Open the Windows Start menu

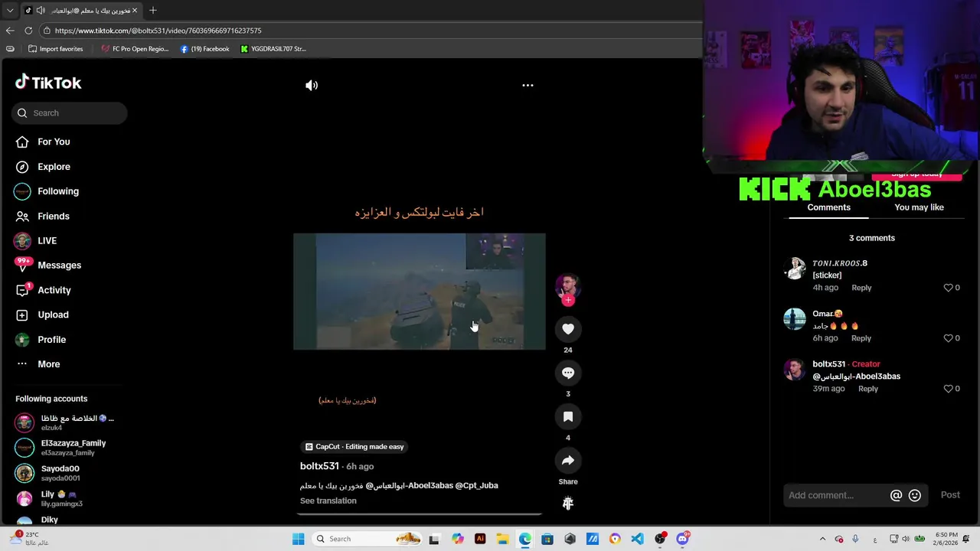298,539
